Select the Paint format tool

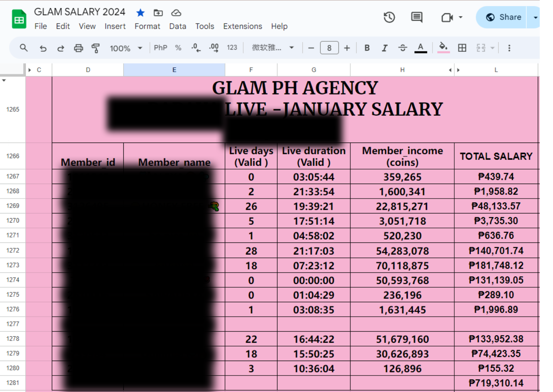(96, 48)
